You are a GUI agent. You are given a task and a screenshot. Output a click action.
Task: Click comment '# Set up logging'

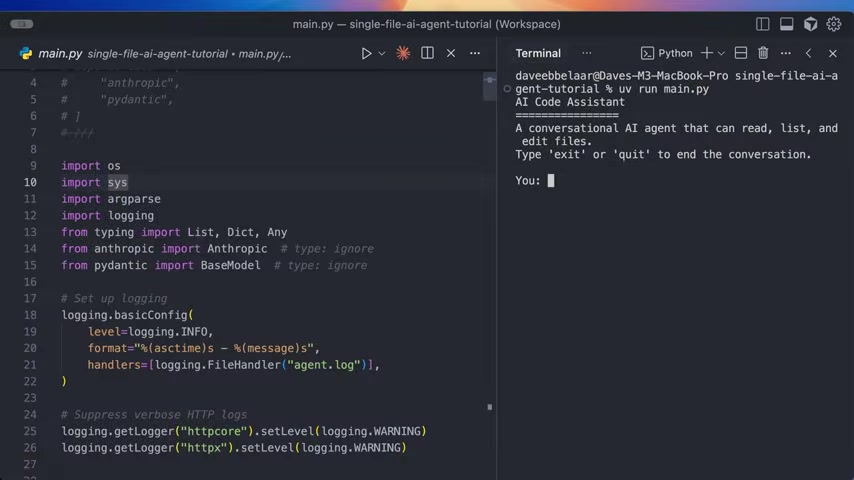click(114, 299)
